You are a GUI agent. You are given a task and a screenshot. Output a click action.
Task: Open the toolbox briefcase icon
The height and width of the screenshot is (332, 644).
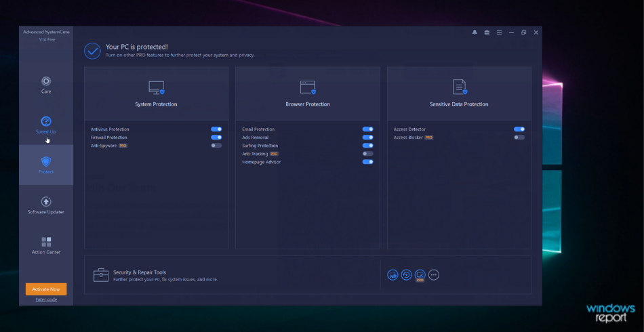tap(487, 33)
